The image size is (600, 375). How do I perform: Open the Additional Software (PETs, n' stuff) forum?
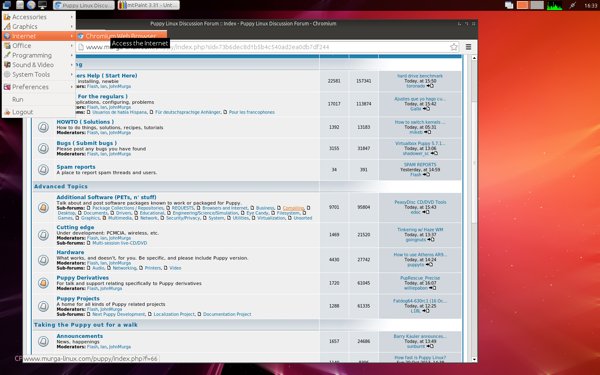tap(106, 197)
